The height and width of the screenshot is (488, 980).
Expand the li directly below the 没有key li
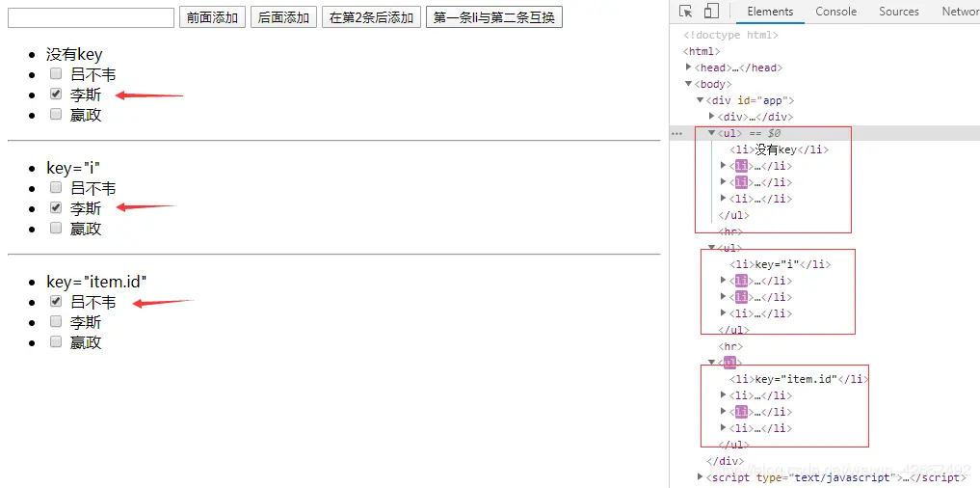point(724,166)
